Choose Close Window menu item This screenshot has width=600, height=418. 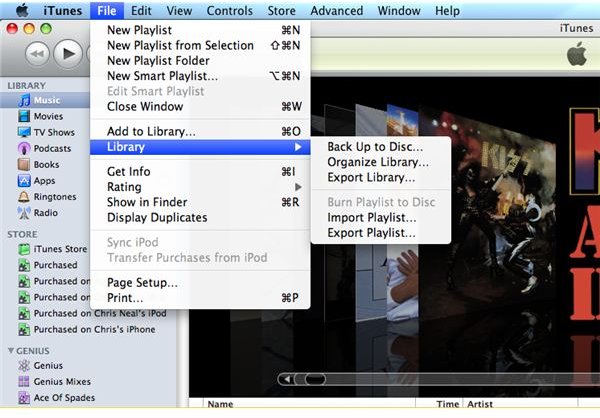[200, 106]
